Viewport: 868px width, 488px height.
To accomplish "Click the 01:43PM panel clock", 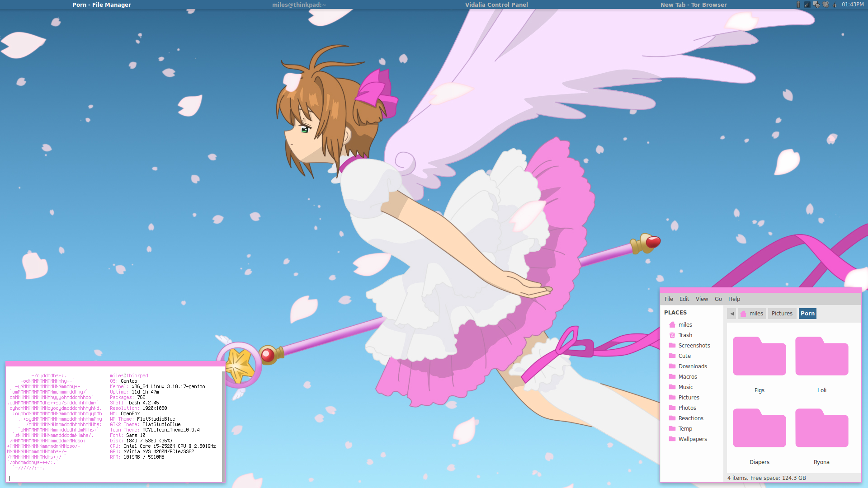I will click(x=853, y=5).
